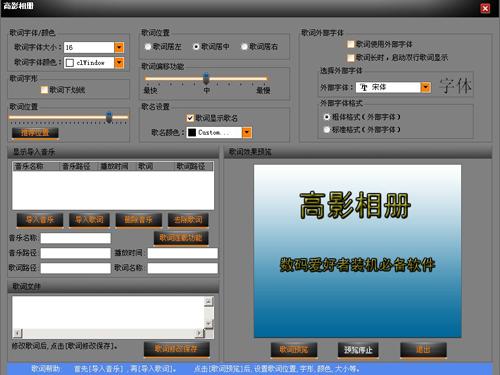Click the 导入音乐 button
Viewport: 500px width, 375px height.
click(40, 220)
